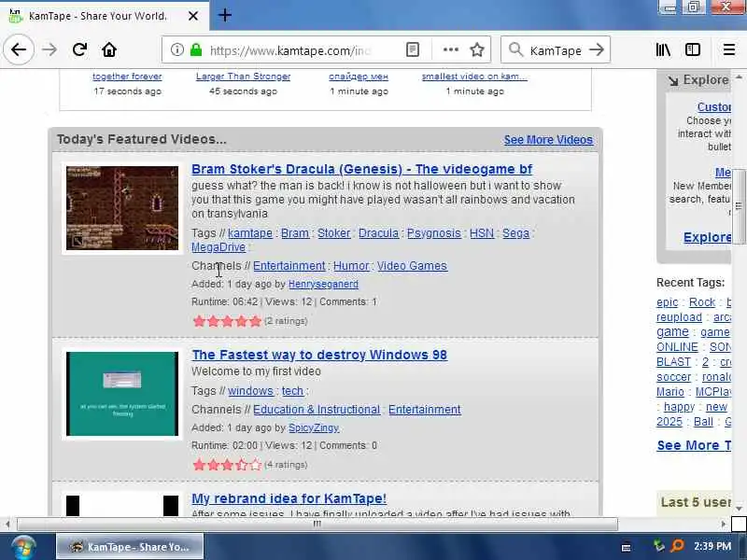Open Education & Instructional channel link
Image resolution: width=747 pixels, height=560 pixels.
pos(317,410)
